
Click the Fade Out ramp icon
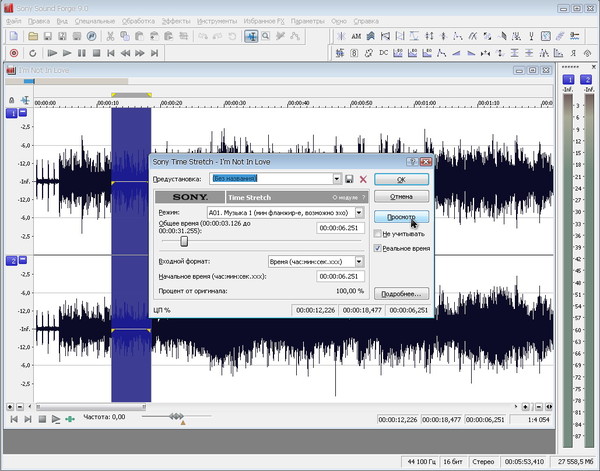pos(471,53)
